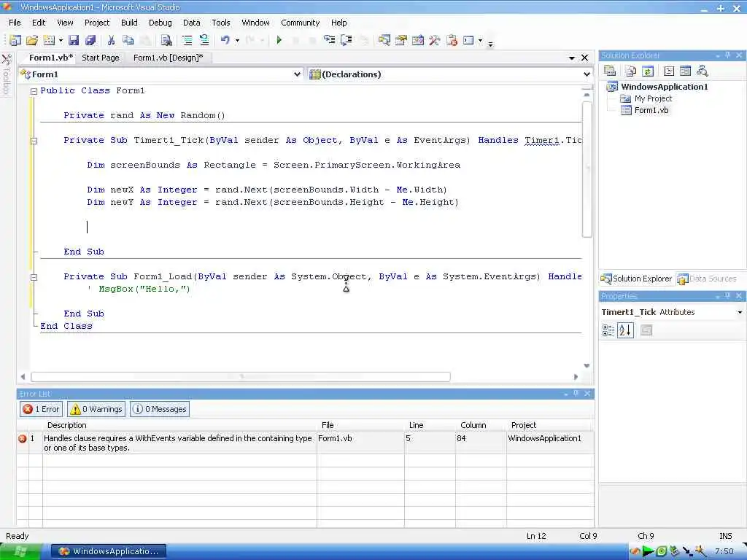Open the Tools menu
Viewport: 747px width, 560px height.
(220, 23)
